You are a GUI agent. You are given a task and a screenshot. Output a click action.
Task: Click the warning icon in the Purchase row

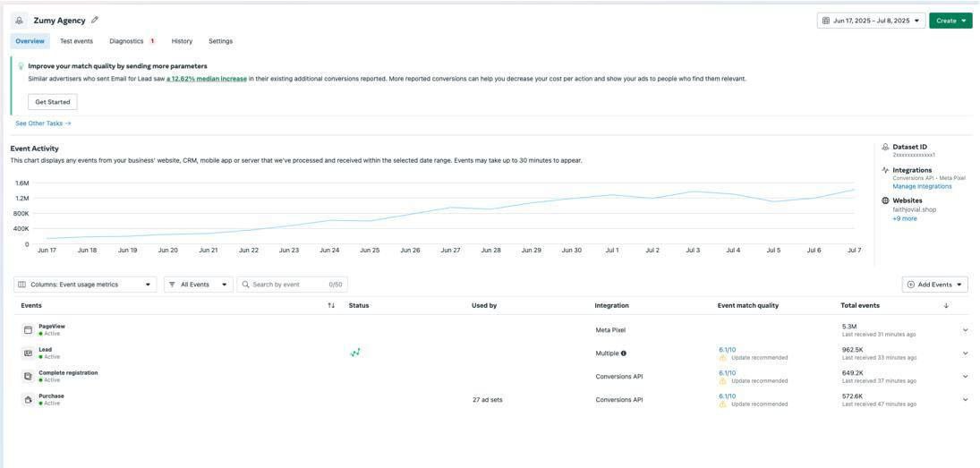(x=722, y=404)
